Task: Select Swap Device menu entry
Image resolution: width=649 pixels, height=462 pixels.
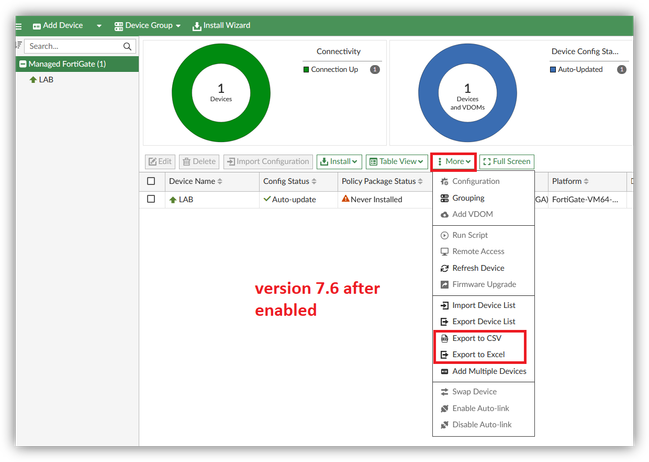Action: tap(483, 392)
